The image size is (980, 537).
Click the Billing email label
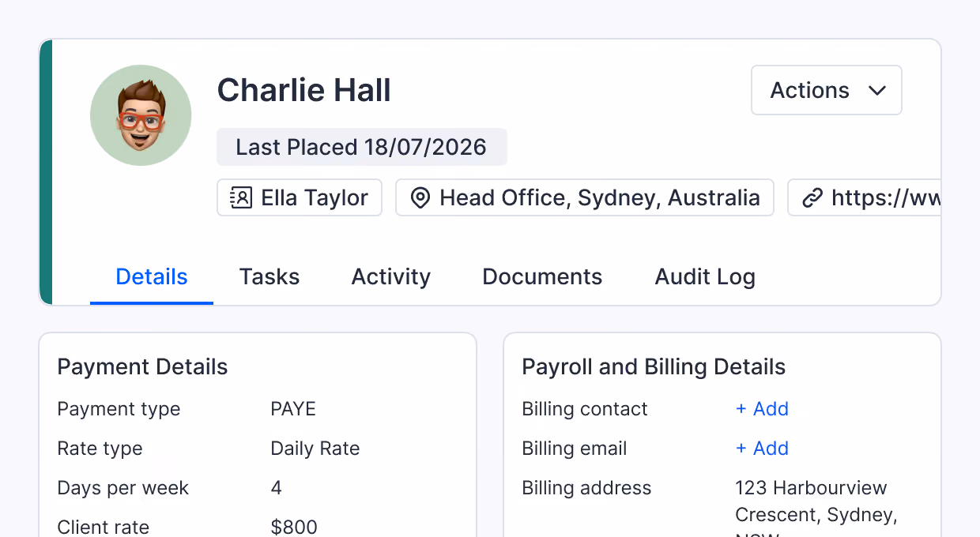click(575, 449)
